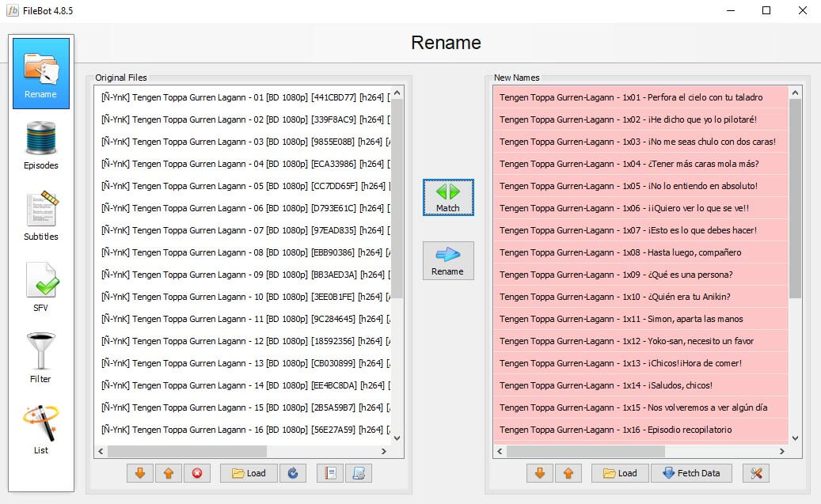Click the New Names horizontal scrollbar thumb
This screenshot has width=821, height=504.
pos(585,451)
